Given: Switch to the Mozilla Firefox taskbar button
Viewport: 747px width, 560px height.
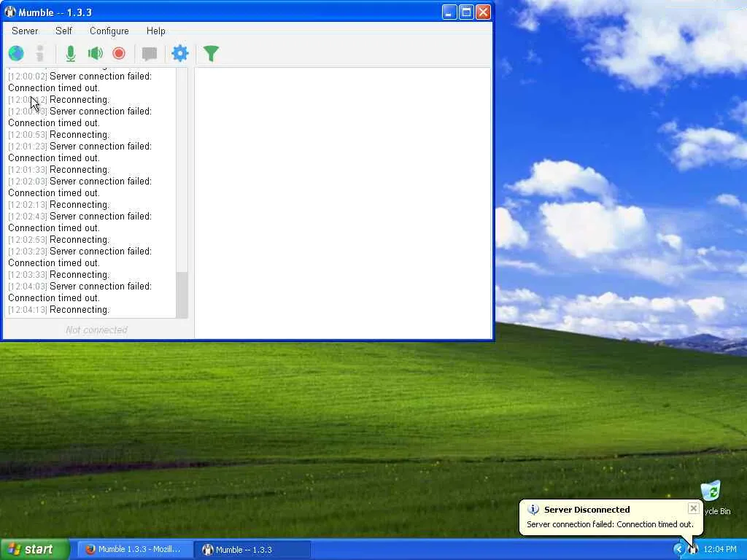Looking at the screenshot, I should point(135,550).
